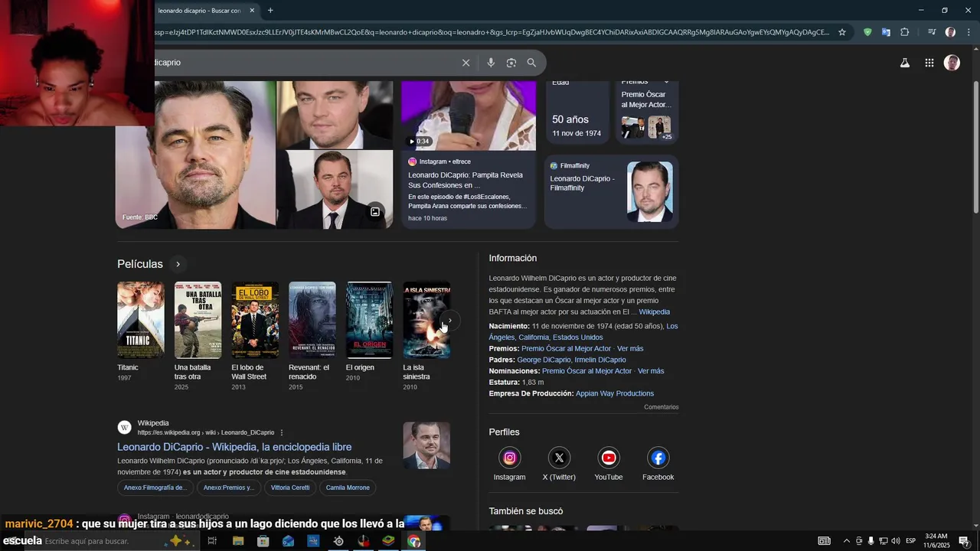Open the taskbar clock showing 3:24 AM

[x=936, y=541]
